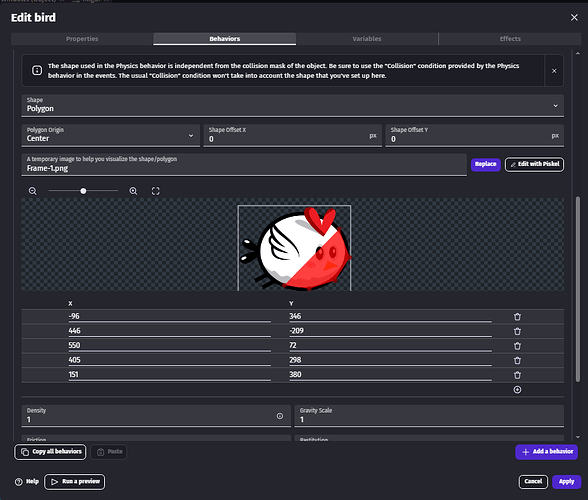The image size is (588, 500).
Task: Click Copy all behaviors button
Action: click(50, 452)
